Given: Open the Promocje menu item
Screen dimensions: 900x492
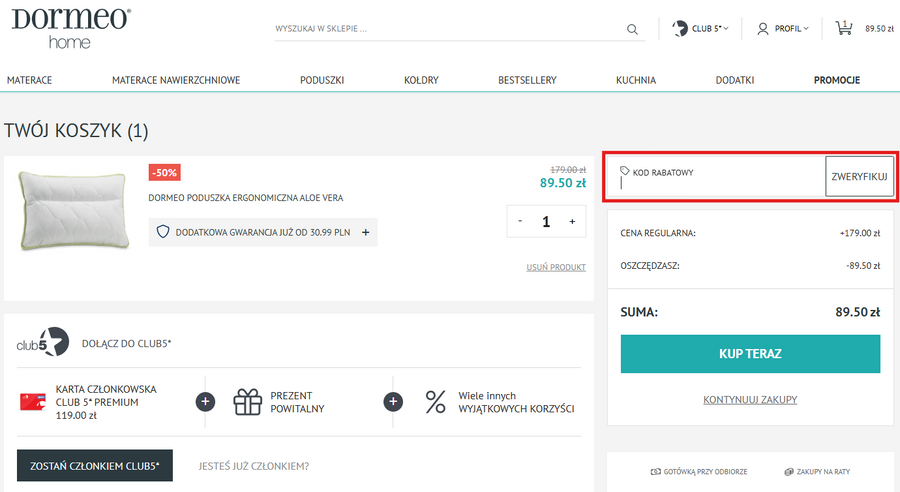Looking at the screenshot, I should tap(836, 80).
